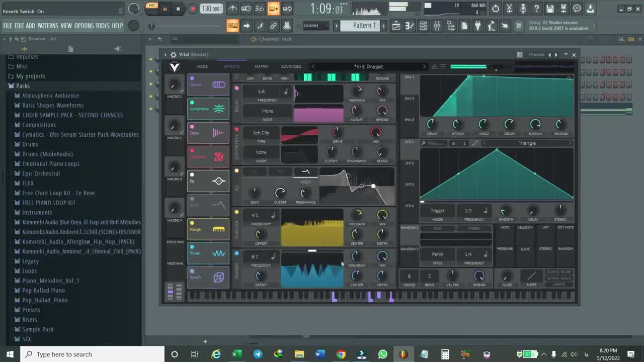Toggle delay frequency tempo sync note icon
Screen dimensions: 644x362
pos(285,92)
